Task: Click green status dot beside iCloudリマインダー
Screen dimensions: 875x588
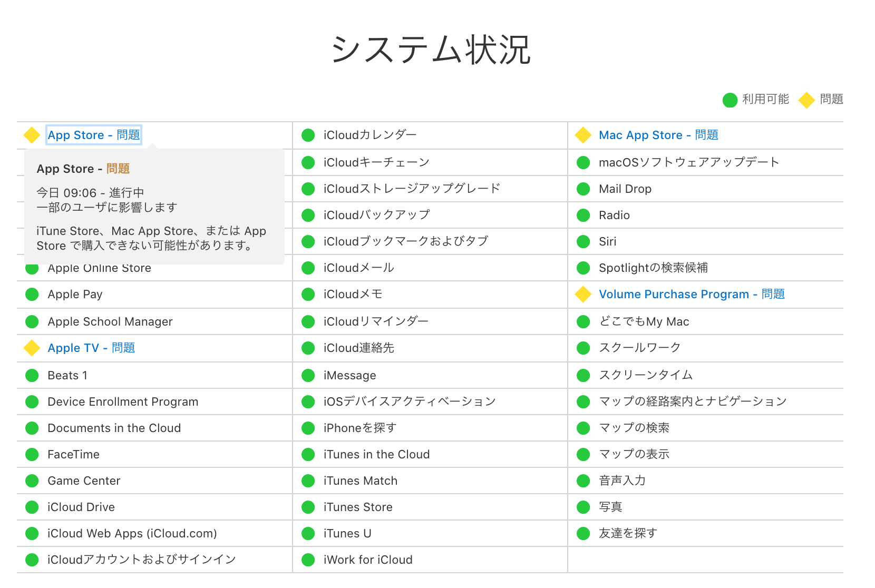Action: 308,322
